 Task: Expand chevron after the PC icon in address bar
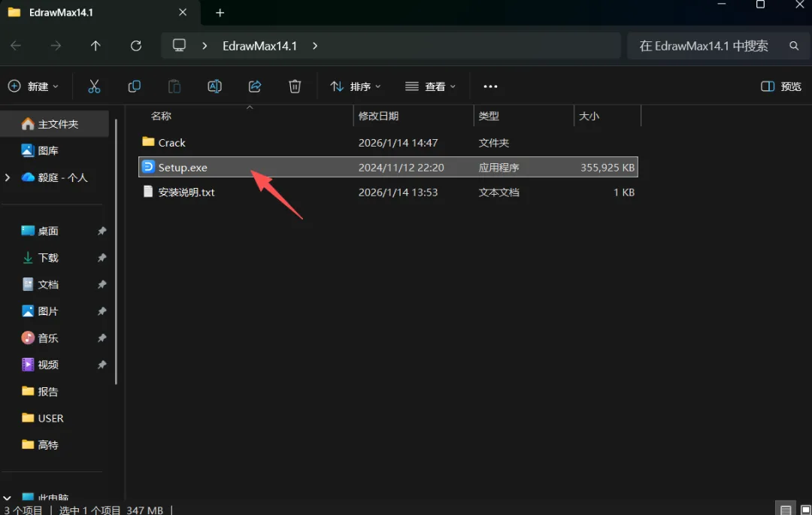(x=205, y=46)
